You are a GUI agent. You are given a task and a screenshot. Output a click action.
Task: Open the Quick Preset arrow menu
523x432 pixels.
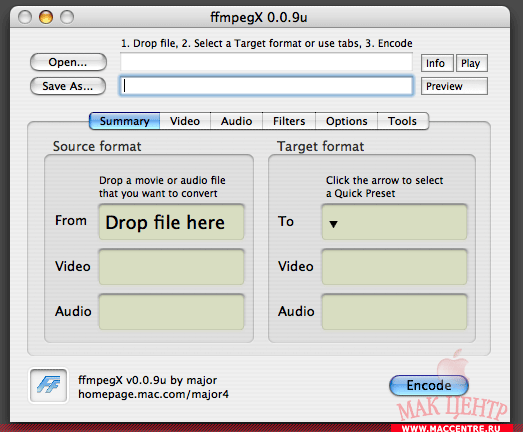333,224
